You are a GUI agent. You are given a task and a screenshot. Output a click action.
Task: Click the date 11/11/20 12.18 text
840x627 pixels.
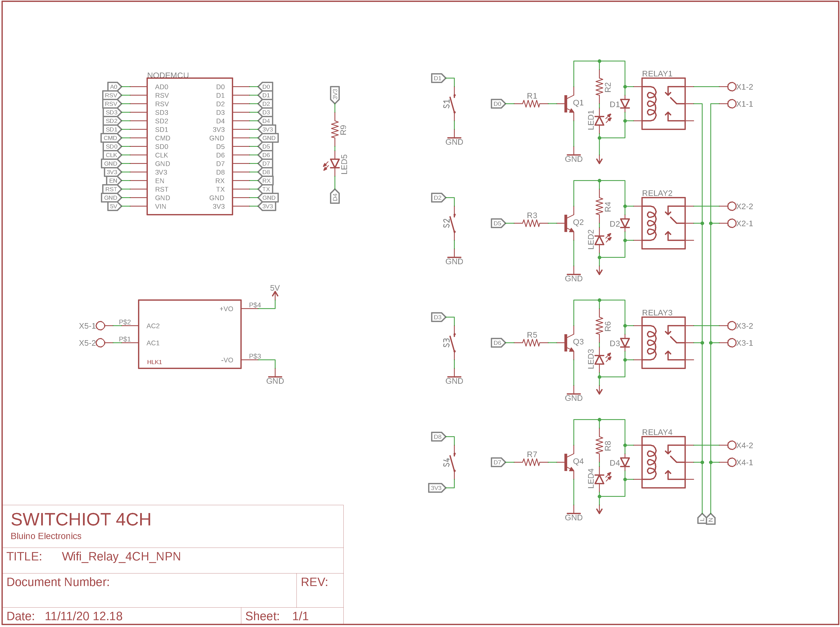coord(83,616)
